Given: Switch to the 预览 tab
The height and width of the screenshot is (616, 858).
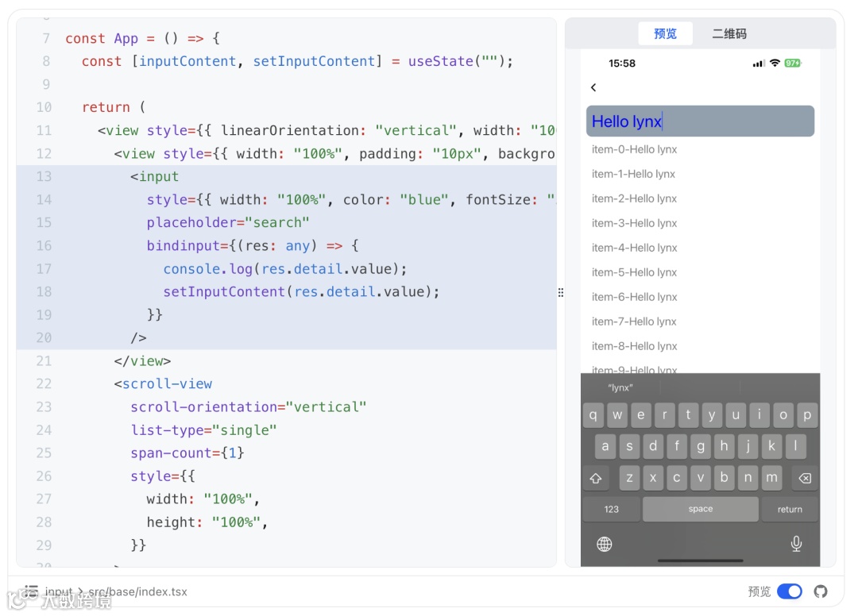Looking at the screenshot, I should click(x=666, y=33).
